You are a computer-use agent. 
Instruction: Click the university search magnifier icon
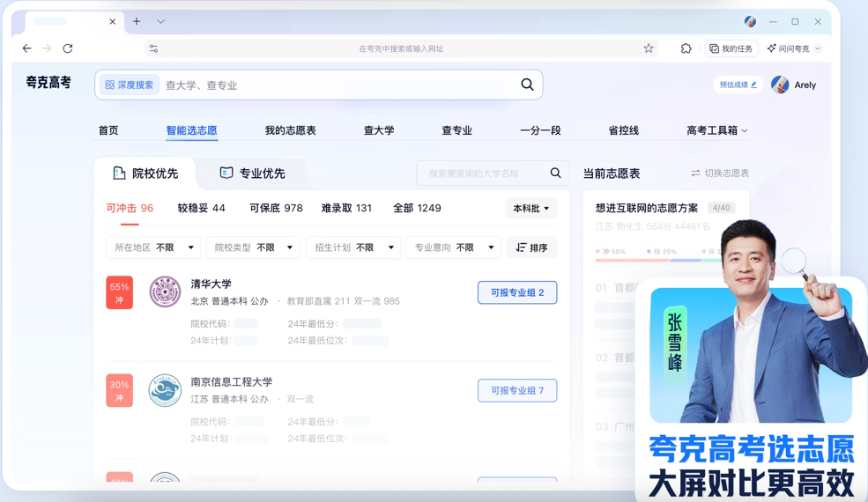point(556,173)
